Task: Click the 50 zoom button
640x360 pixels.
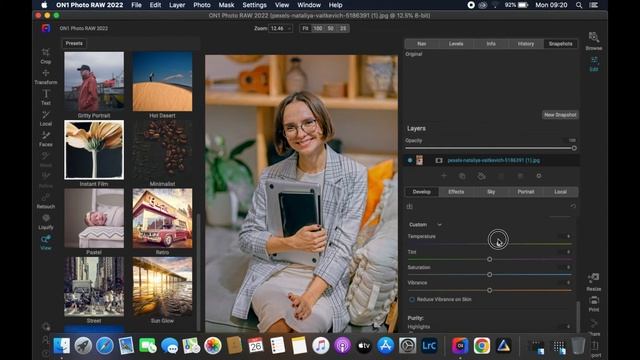Action: point(331,28)
